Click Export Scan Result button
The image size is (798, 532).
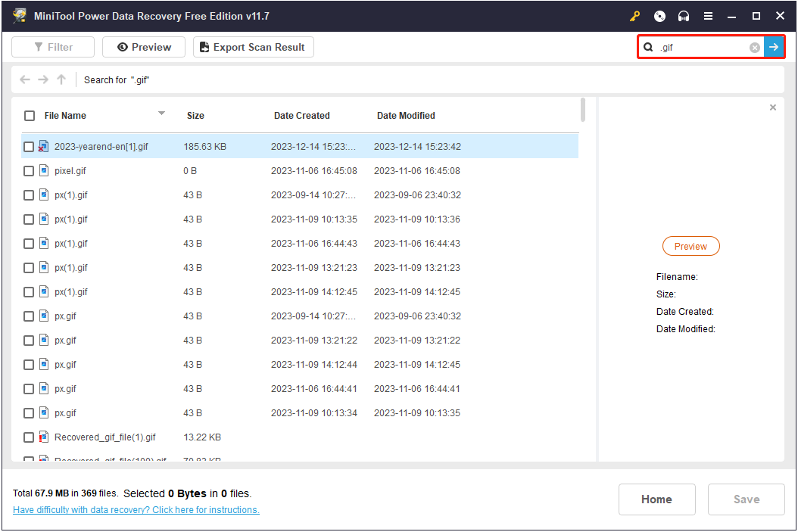point(254,48)
